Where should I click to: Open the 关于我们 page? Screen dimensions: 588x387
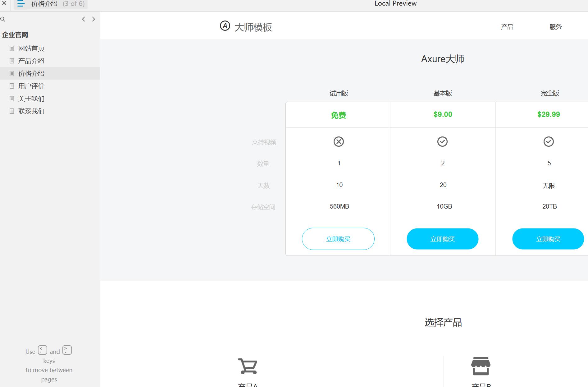pos(31,99)
